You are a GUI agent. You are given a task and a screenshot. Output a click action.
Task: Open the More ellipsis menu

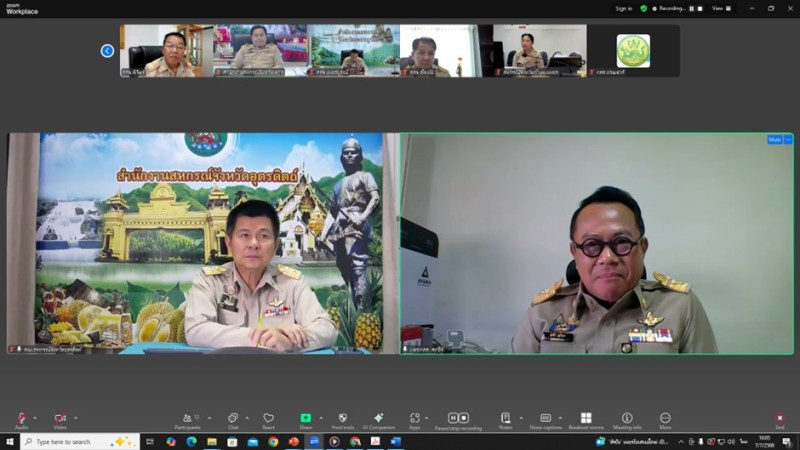665,420
